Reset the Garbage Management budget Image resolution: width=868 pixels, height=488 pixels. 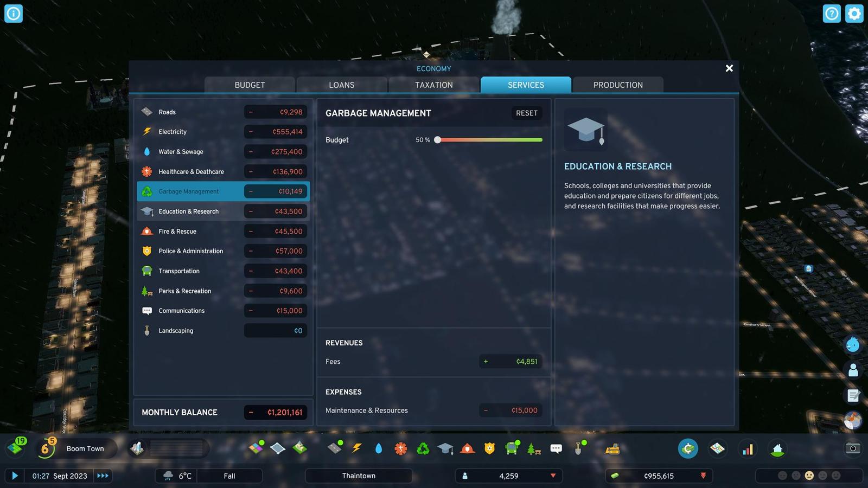[x=526, y=113]
